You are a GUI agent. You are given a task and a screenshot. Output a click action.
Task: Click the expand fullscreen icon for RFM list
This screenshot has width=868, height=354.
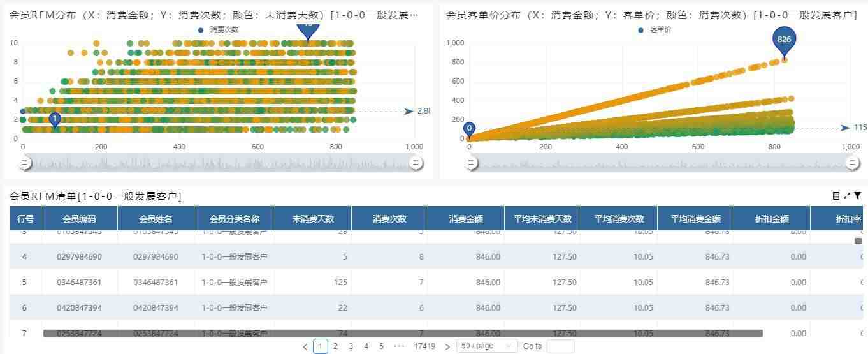(847, 196)
